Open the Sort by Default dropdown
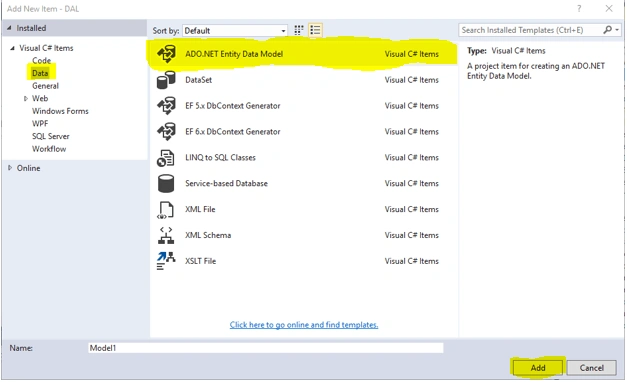Screen dimensions: 627x382 point(235,30)
